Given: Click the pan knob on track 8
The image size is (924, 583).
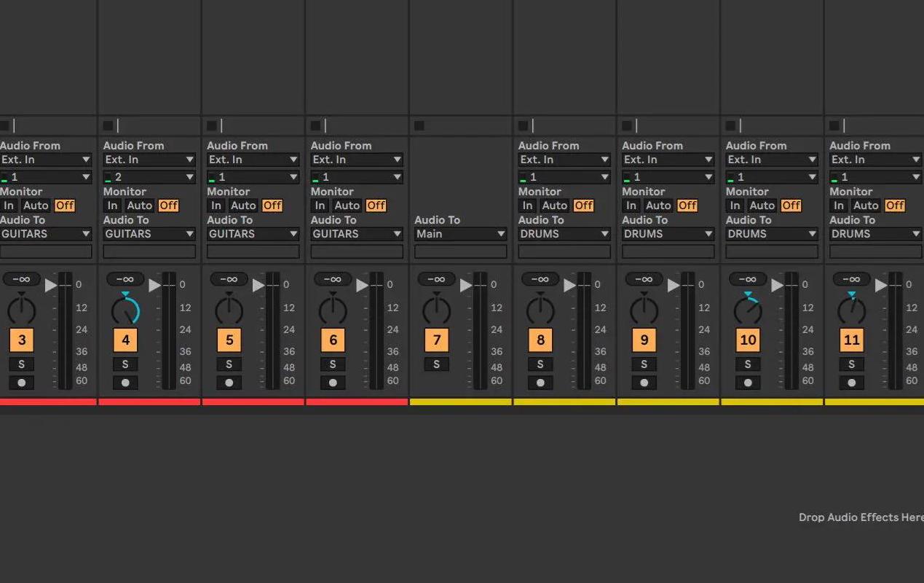Looking at the screenshot, I should 540,310.
